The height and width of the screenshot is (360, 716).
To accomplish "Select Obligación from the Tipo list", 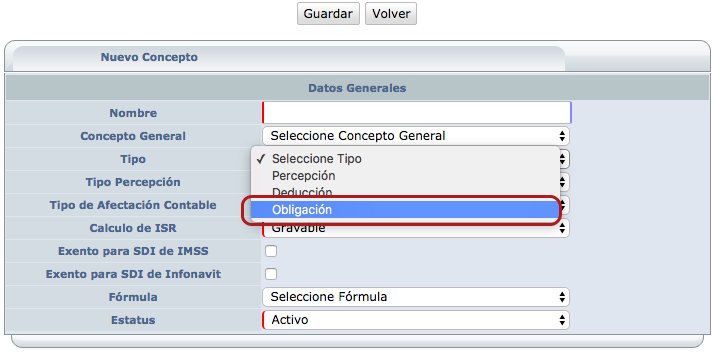I will [405, 210].
